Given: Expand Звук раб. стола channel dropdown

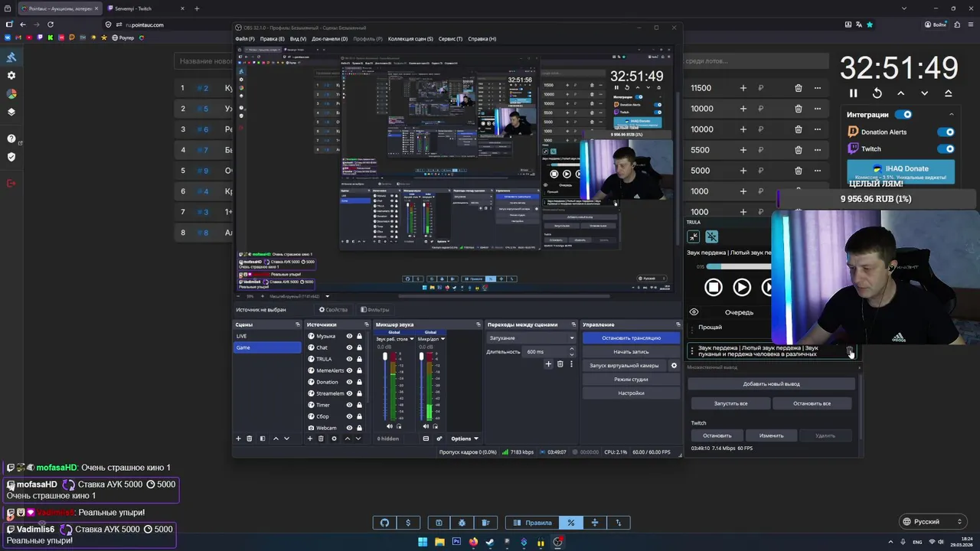Looking at the screenshot, I should tap(412, 339).
